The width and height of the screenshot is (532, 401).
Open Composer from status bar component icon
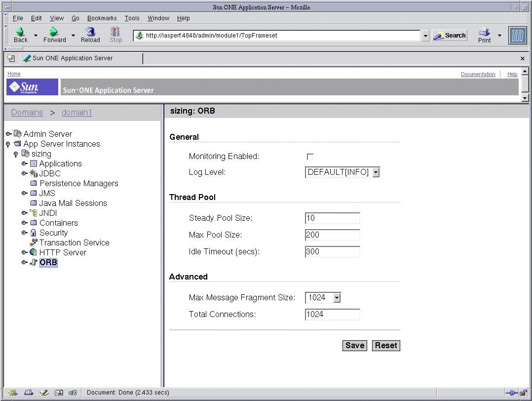click(44, 393)
